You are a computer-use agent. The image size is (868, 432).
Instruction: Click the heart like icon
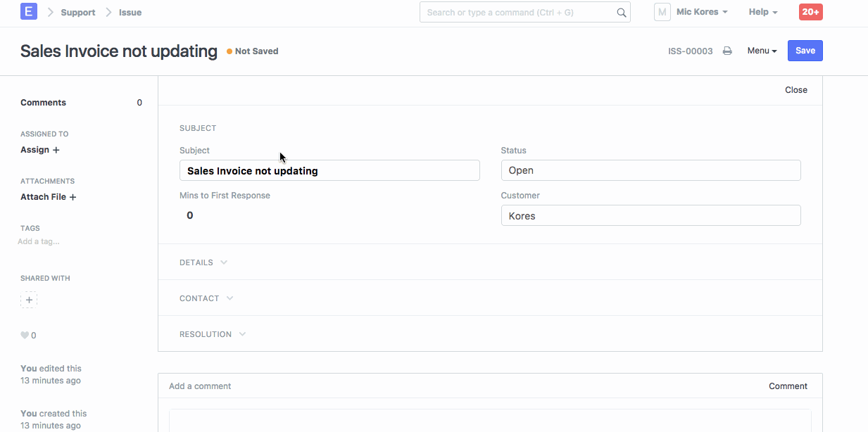point(25,336)
